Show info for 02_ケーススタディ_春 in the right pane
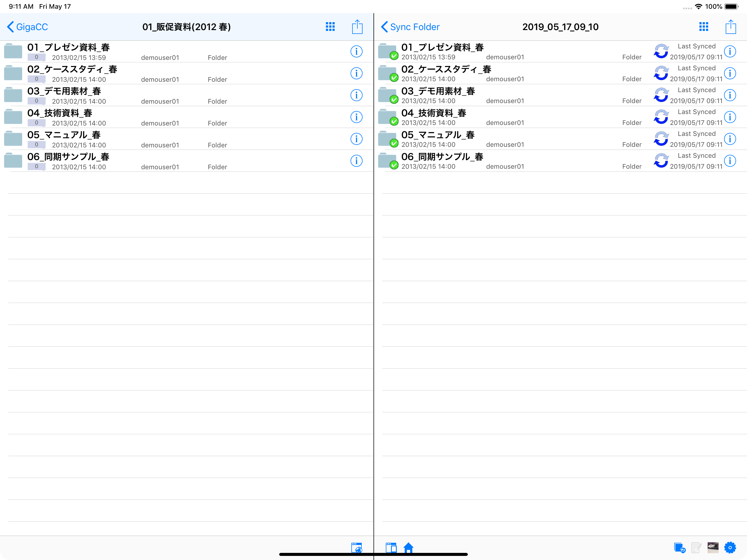Viewport: 747px width, 560px height. click(x=730, y=73)
